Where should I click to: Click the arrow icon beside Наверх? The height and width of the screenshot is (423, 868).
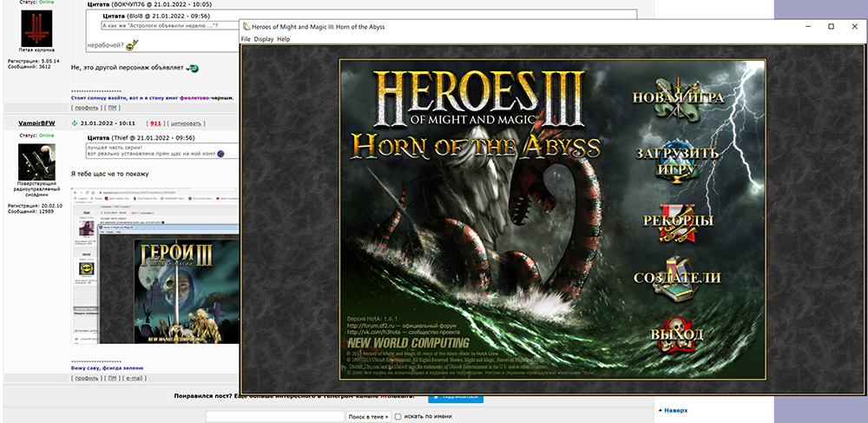point(660,411)
